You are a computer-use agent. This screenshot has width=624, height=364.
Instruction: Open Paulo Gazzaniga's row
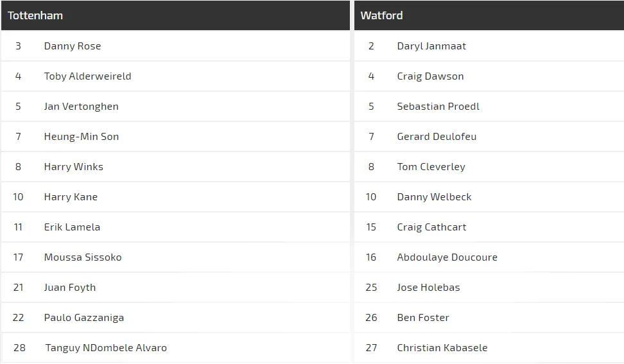pos(84,318)
